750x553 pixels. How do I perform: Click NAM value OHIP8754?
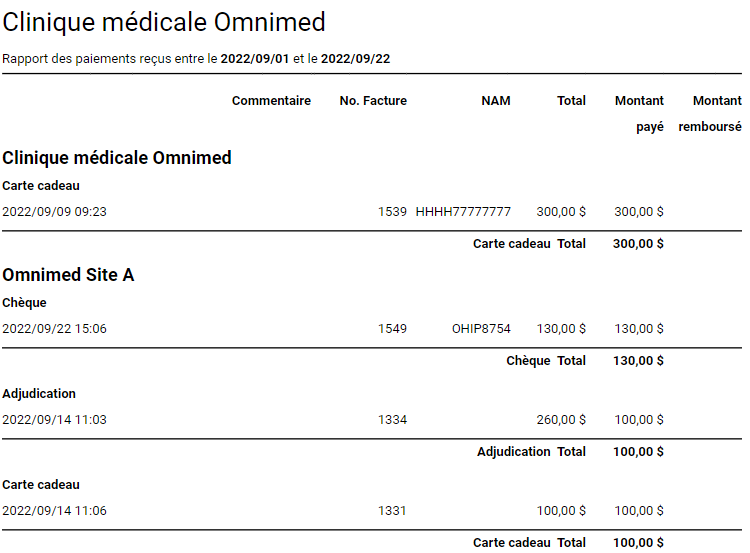481,329
